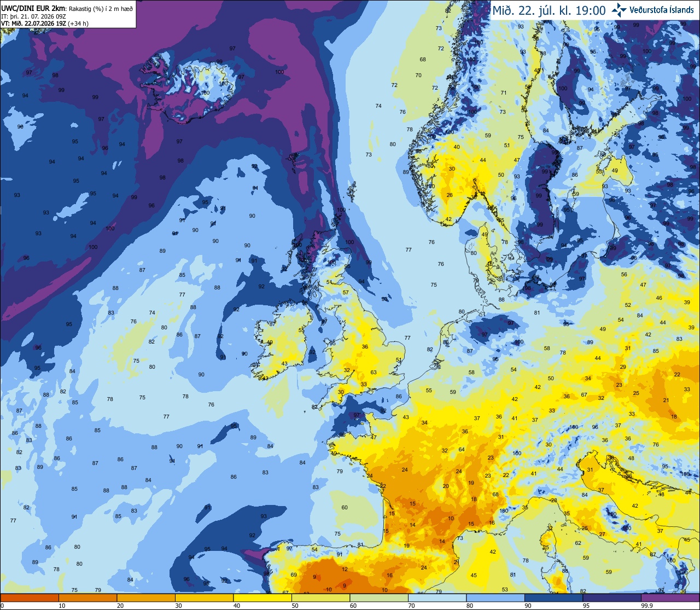Click the 26 humidity value in southern Norway
The height and width of the screenshot is (610, 700).
pyautogui.click(x=450, y=195)
